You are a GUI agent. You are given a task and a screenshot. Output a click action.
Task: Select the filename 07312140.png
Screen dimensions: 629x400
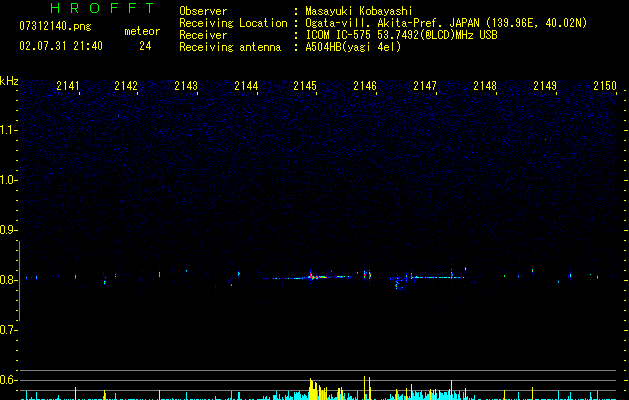coord(55,26)
